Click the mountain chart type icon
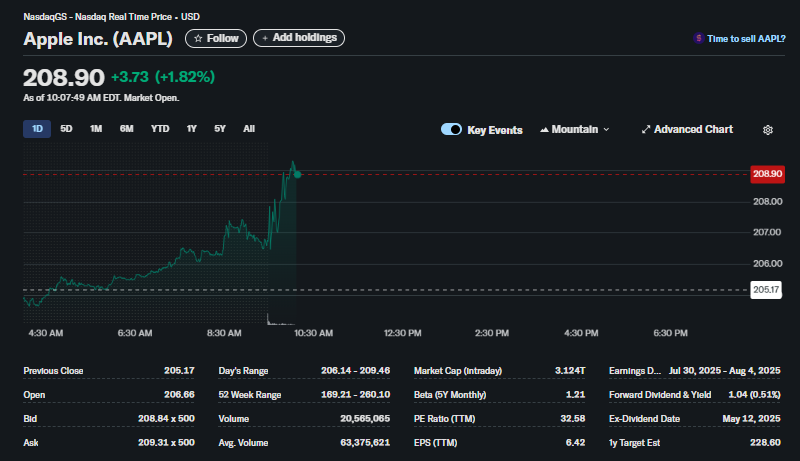This screenshot has width=800, height=461. pos(544,130)
